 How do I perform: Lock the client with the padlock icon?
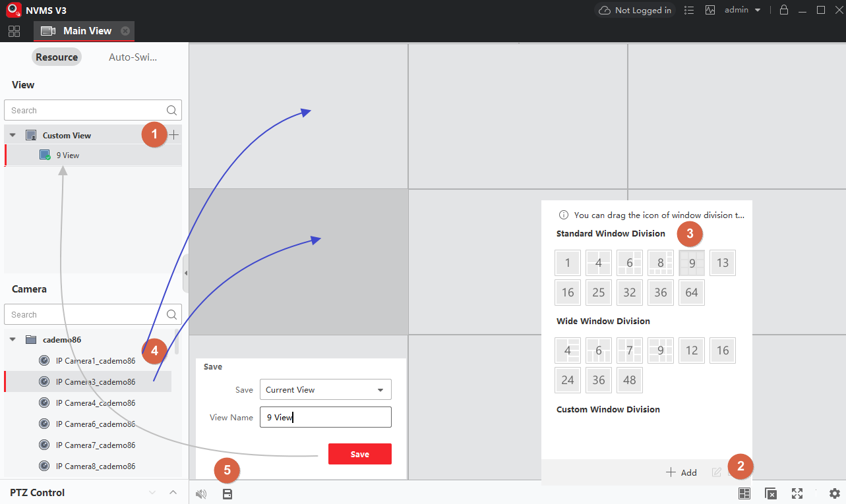[x=783, y=10]
